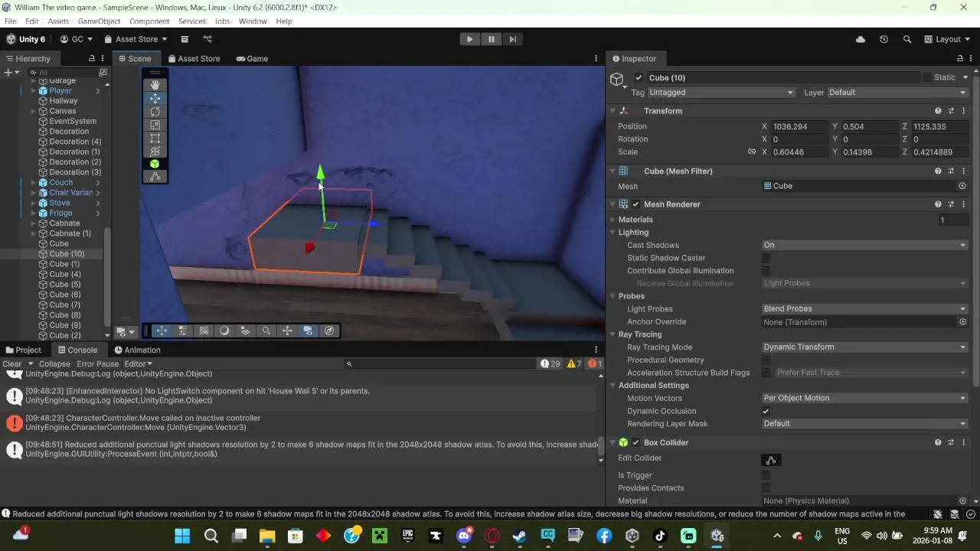Open the GameObject menu
The image size is (980, 551).
tap(99, 21)
